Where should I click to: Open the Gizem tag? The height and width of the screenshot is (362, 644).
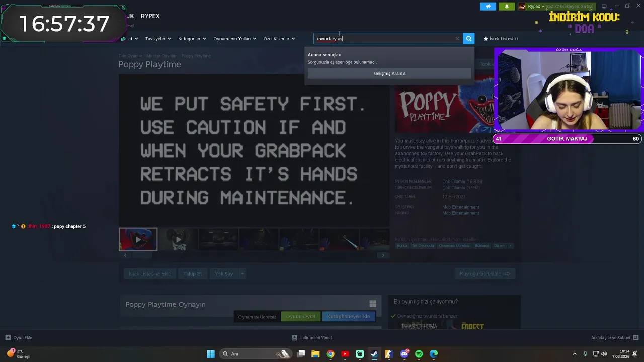[x=499, y=246]
